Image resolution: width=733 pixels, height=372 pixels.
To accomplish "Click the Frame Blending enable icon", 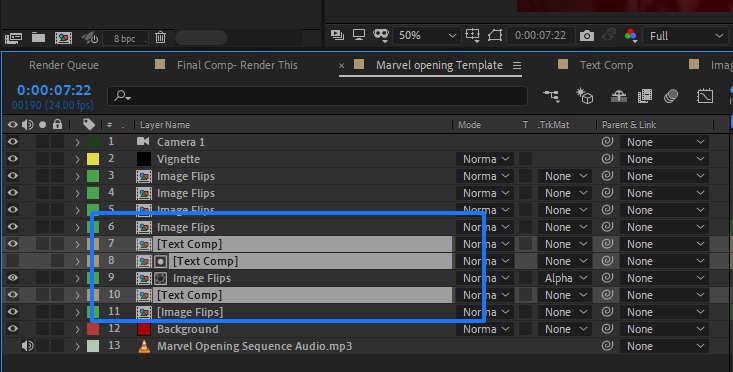I will tap(645, 96).
